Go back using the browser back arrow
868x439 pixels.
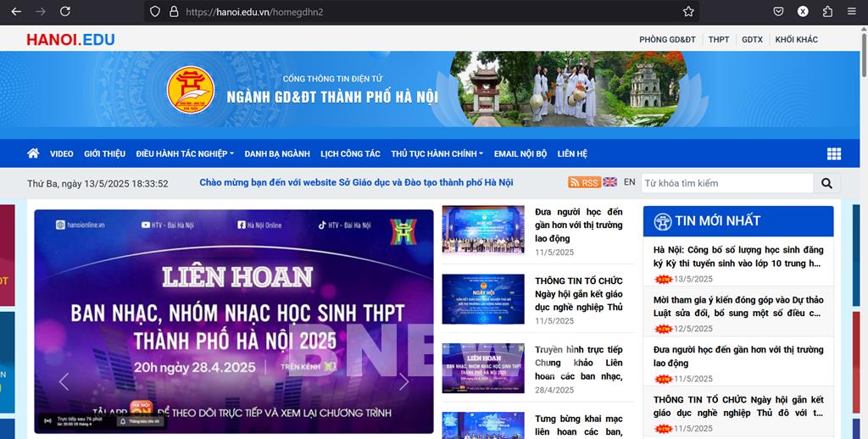tap(16, 11)
